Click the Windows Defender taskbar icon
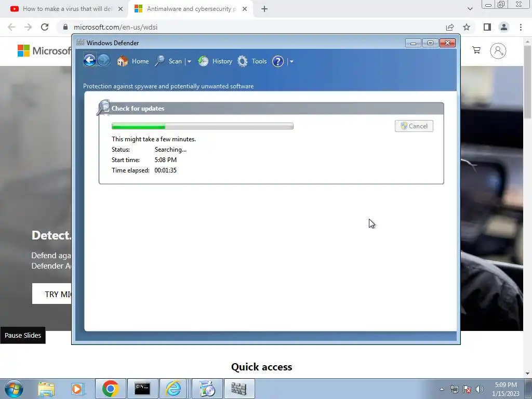This screenshot has height=399, width=532. [239, 389]
